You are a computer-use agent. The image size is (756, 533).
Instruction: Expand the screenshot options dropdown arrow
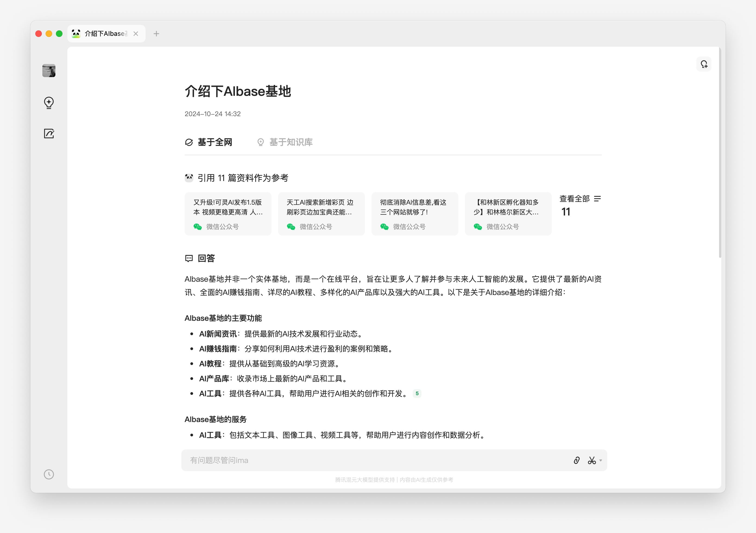pyautogui.click(x=601, y=461)
